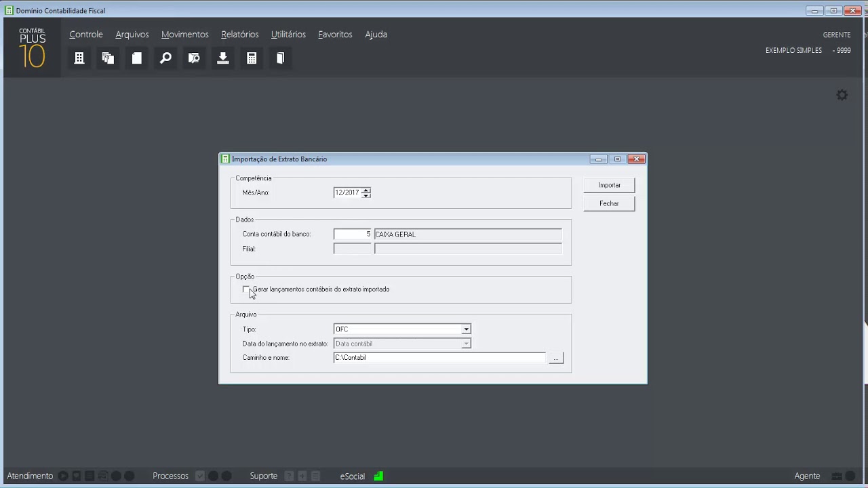Enable Gerar lançamentos contábeis do extrato importado
Image resolution: width=868 pixels, height=488 pixels.
pos(246,289)
